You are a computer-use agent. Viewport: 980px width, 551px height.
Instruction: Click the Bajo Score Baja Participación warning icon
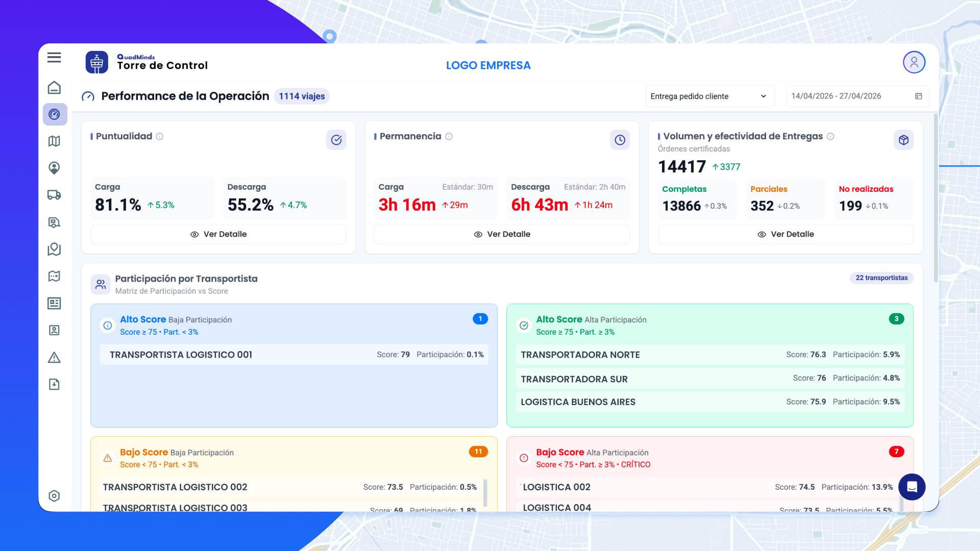coord(108,458)
